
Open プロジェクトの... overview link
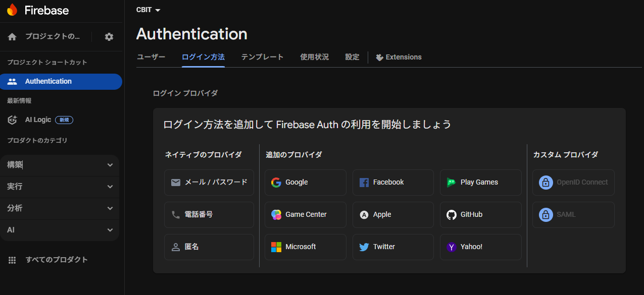point(53,37)
